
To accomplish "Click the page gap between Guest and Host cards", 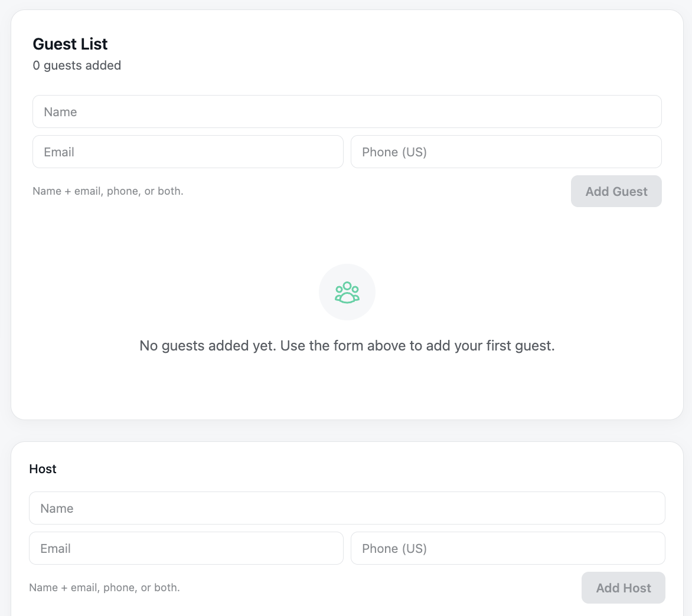I will pyautogui.click(x=347, y=431).
